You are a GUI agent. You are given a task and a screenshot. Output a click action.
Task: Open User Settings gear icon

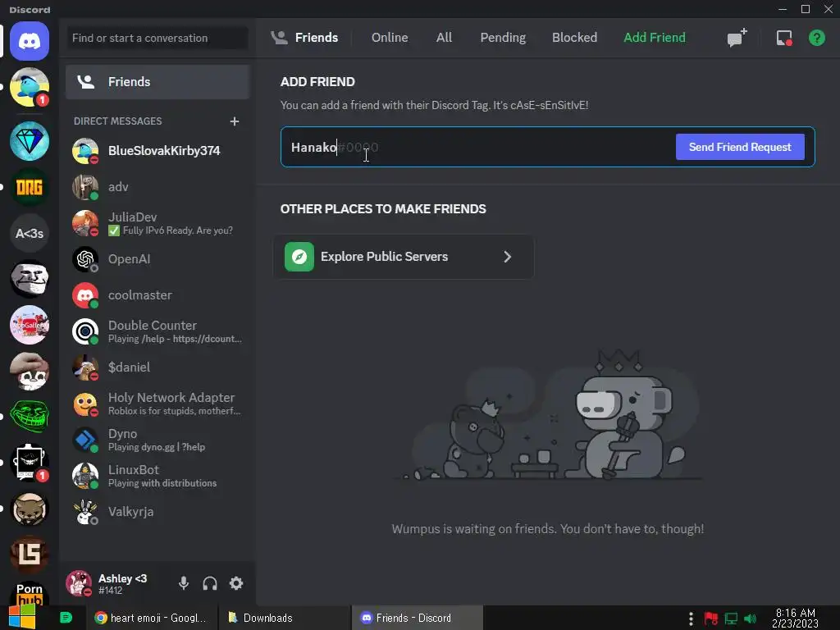tap(236, 583)
